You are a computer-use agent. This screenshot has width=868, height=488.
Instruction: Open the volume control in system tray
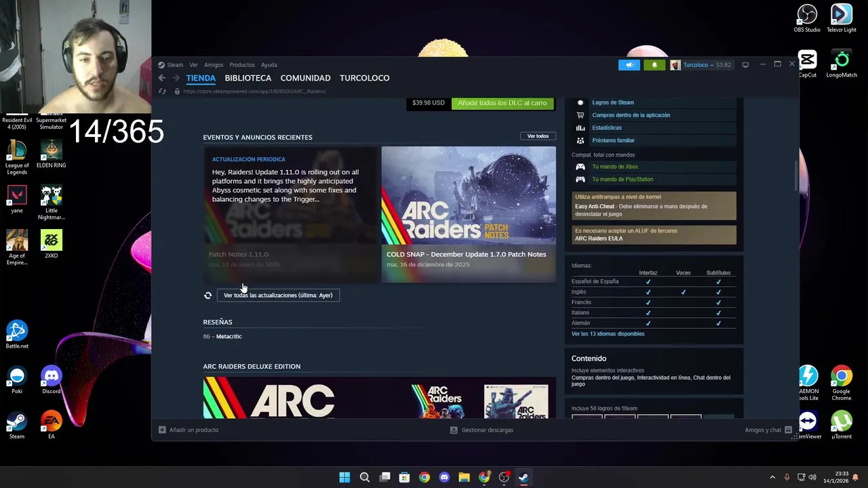click(x=812, y=477)
